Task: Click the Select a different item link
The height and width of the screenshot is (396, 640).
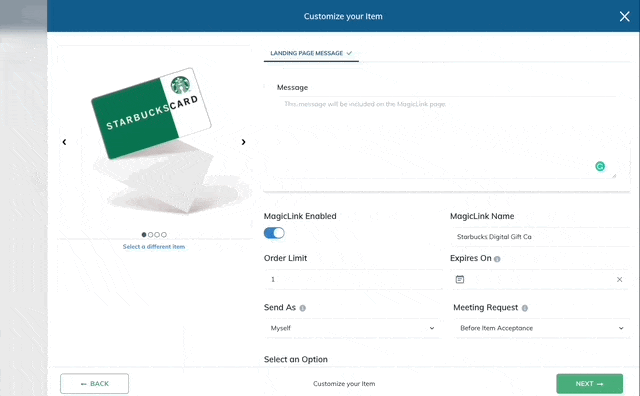Action: (154, 247)
